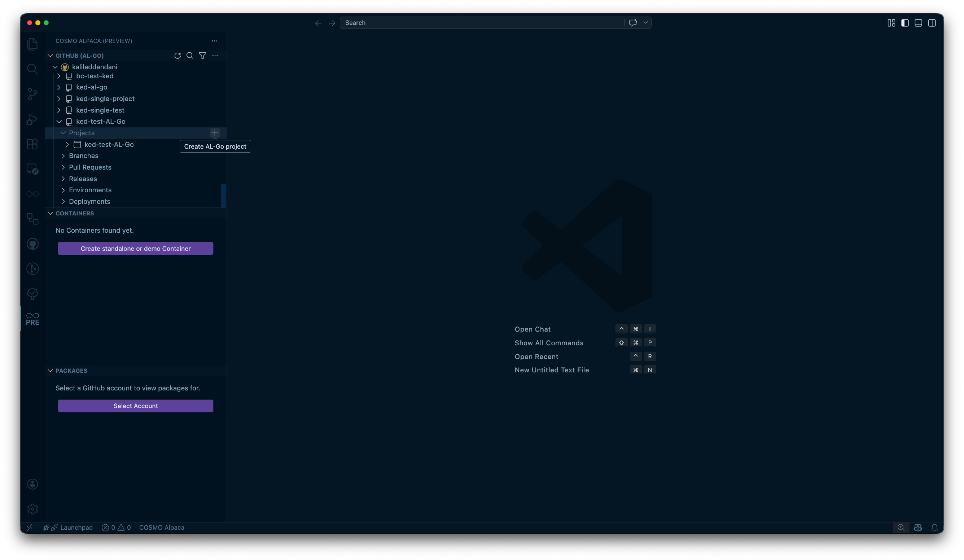This screenshot has width=964, height=560.
Task: Collapse the Projects node
Action: pos(63,133)
